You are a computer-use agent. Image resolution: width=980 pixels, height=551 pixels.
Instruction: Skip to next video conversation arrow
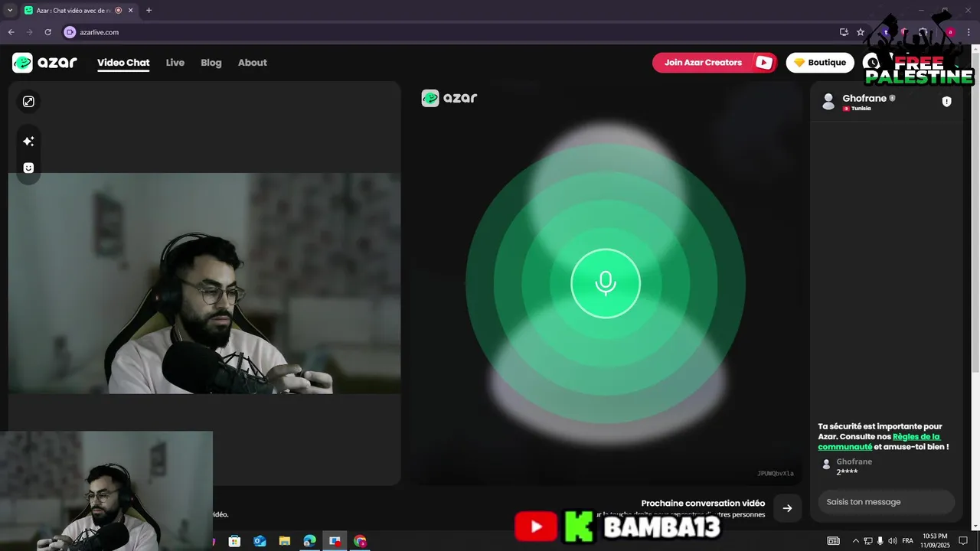(x=787, y=508)
